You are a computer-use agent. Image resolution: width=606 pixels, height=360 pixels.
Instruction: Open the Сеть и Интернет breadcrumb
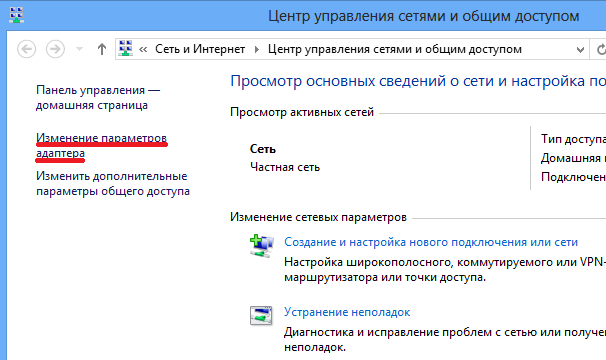pyautogui.click(x=200, y=49)
